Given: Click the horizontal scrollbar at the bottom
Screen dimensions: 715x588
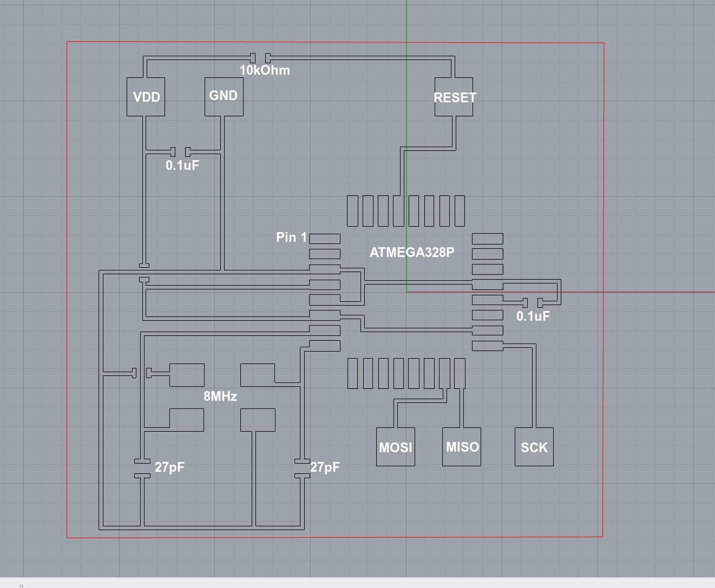Looking at the screenshot, I should tap(217, 584).
